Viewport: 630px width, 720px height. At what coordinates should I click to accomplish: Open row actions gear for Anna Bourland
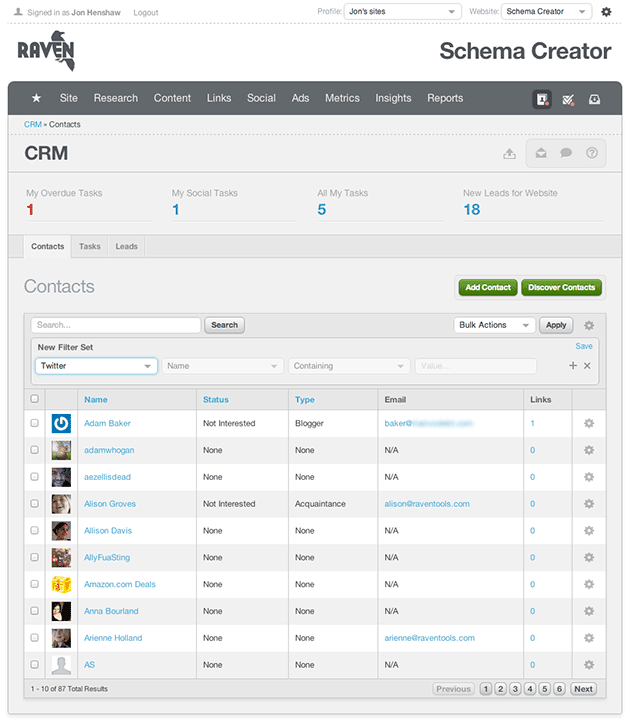(589, 611)
